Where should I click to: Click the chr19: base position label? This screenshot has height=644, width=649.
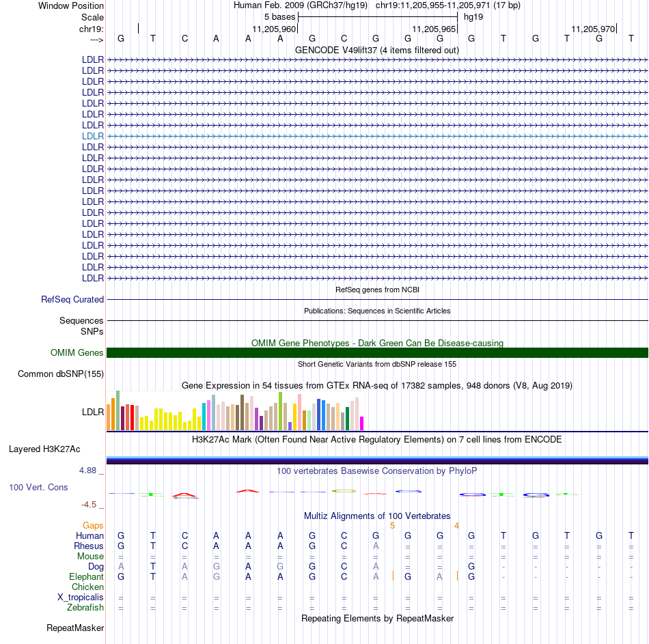[x=92, y=29]
